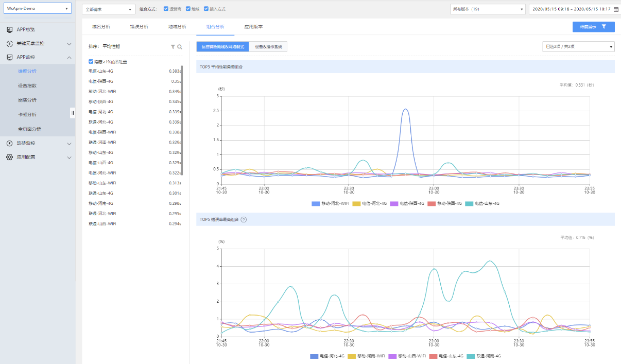Click the search magnifier icon in list panel
Image resolution: width=621 pixels, height=364 pixels.
(180, 46)
